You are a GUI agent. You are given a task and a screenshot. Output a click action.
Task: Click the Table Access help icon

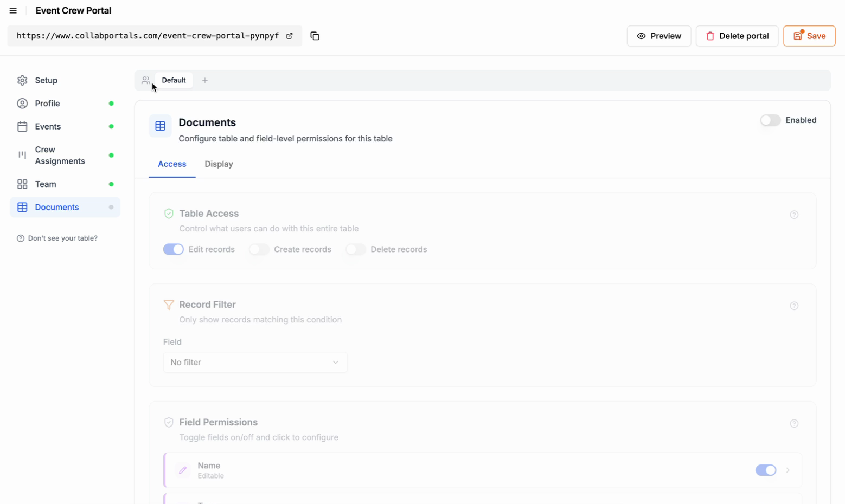(x=794, y=215)
